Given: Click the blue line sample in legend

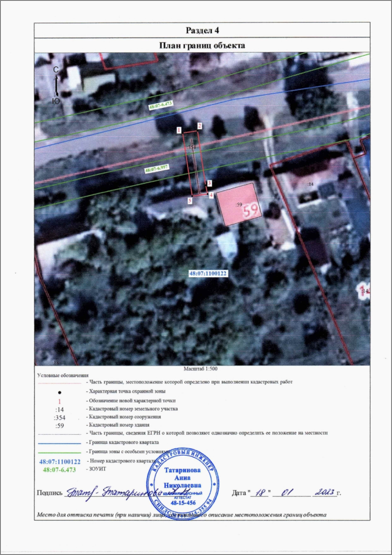Looking at the screenshot, I should [59, 442].
